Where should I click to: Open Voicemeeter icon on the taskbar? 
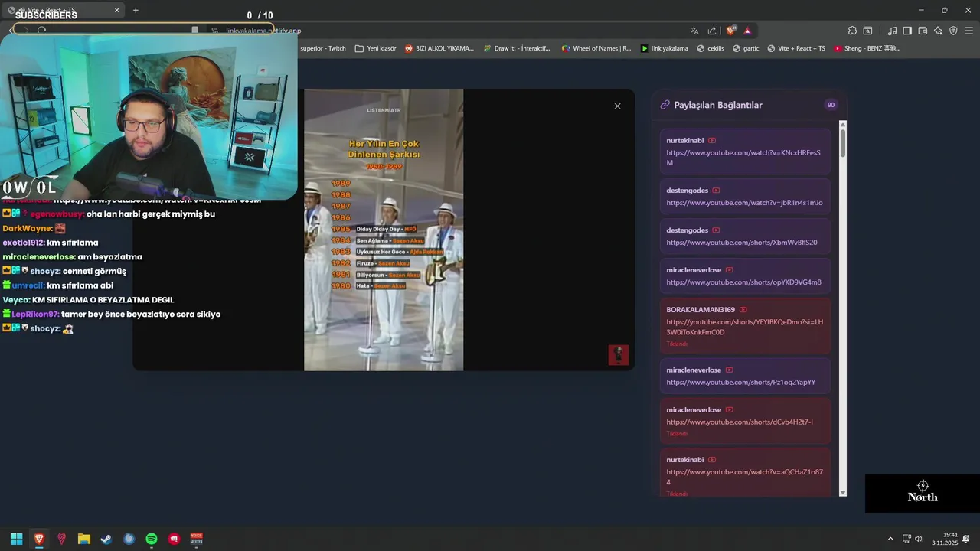click(x=197, y=539)
